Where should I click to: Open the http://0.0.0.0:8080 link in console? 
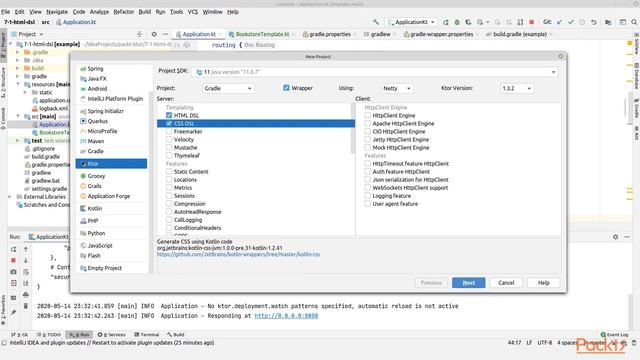tap(286, 316)
